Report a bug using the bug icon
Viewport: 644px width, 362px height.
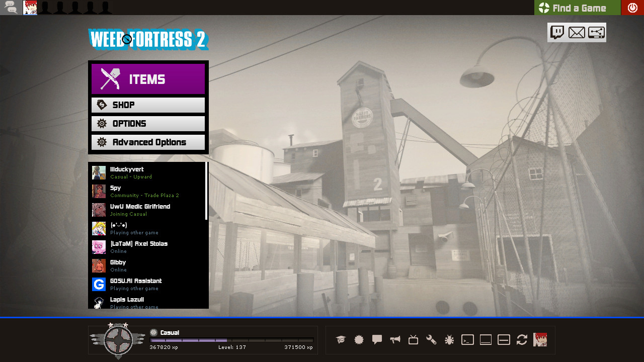(x=449, y=340)
